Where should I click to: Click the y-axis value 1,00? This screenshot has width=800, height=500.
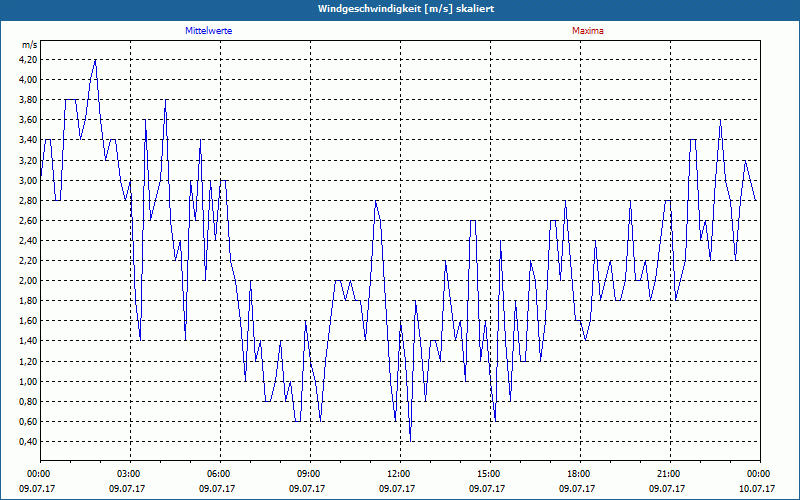click(x=28, y=381)
